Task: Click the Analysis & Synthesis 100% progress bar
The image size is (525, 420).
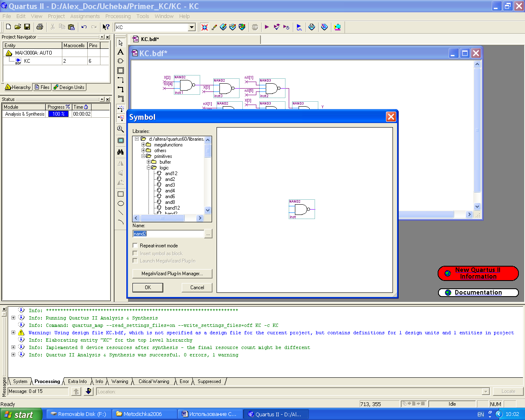Action: click(x=58, y=114)
